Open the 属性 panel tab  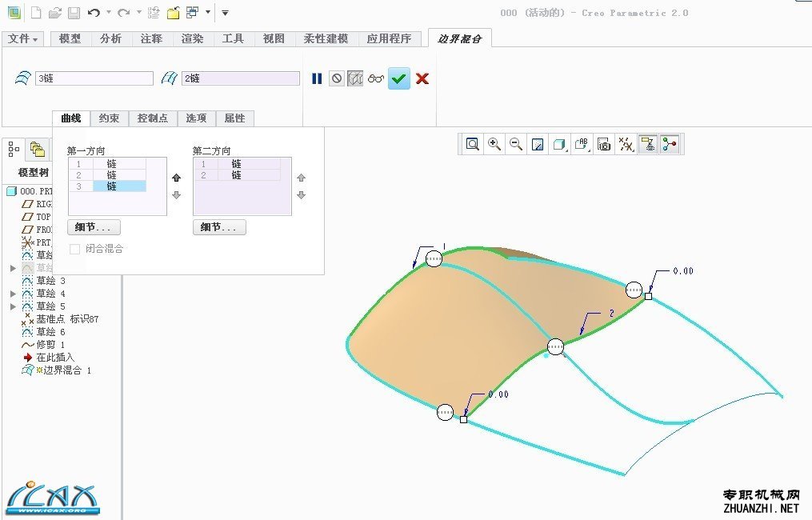coord(234,118)
